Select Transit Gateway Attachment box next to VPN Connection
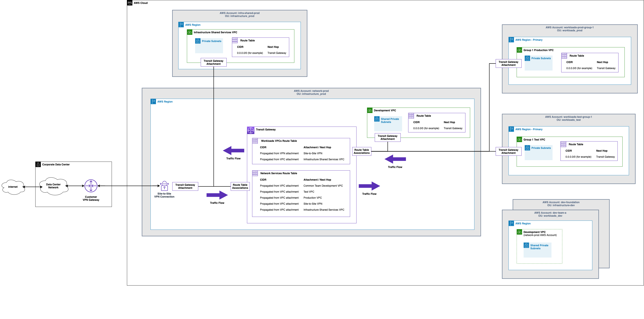The width and height of the screenshot is (644, 319). [185, 186]
